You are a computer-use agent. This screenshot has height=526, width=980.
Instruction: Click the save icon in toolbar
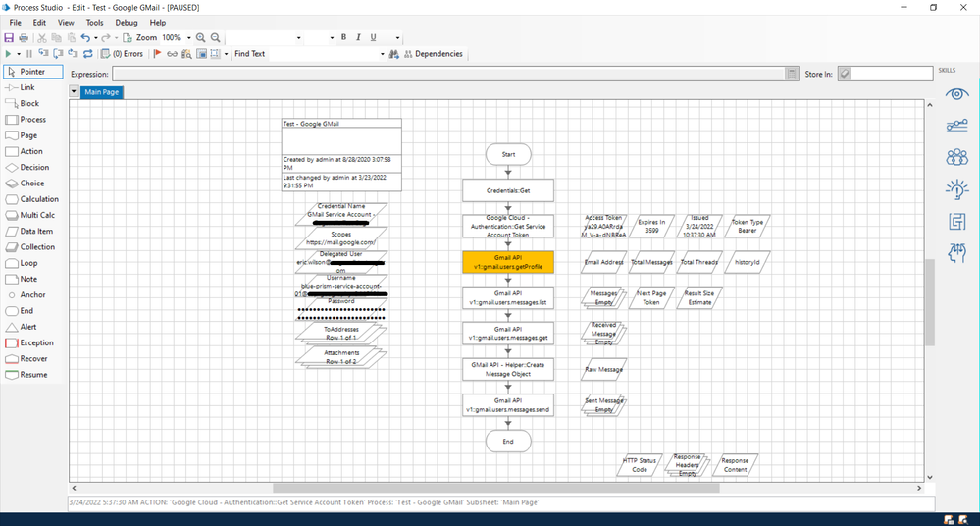point(9,37)
